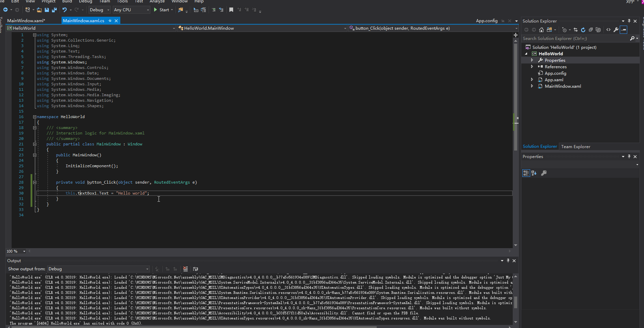Viewport: 644px width, 328px height.
Task: Sort Properties panel alphabetically
Action: 534,173
